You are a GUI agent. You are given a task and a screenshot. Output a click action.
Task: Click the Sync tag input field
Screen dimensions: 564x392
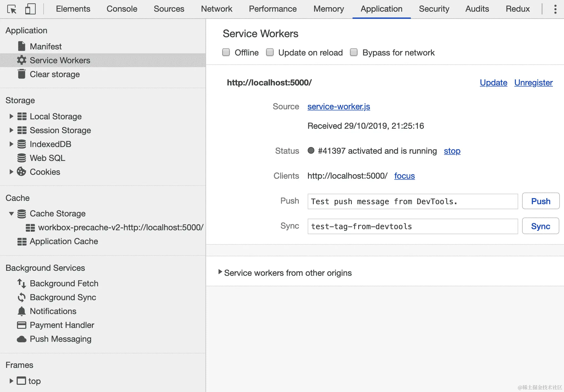[x=412, y=226]
